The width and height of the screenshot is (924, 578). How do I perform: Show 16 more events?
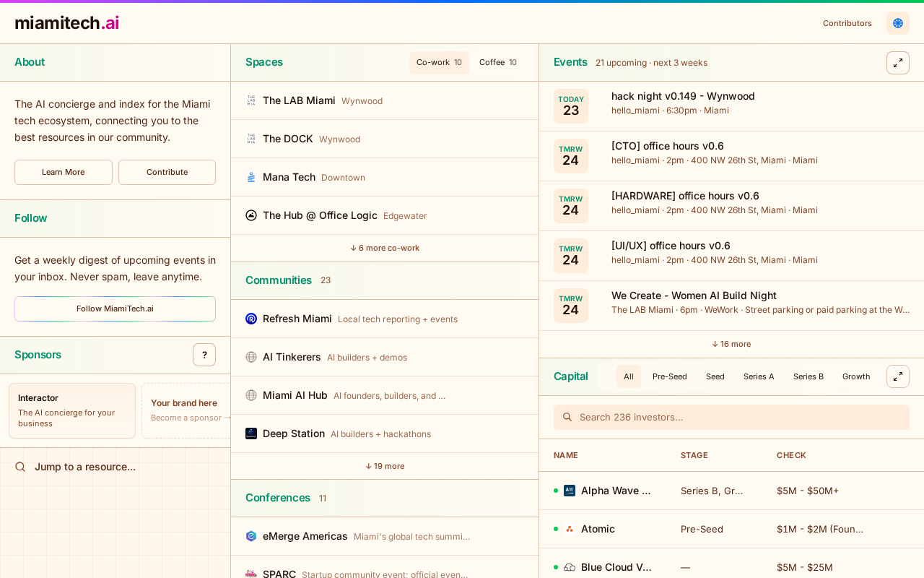click(731, 344)
